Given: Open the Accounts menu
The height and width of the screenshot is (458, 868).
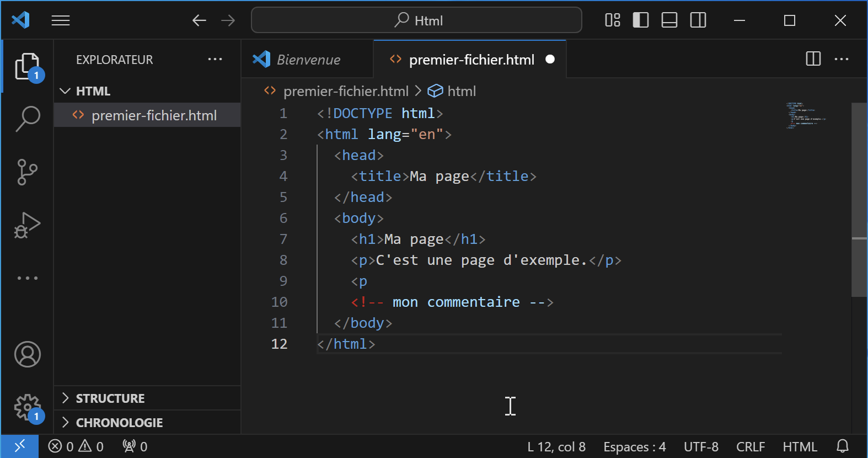Looking at the screenshot, I should (27, 354).
